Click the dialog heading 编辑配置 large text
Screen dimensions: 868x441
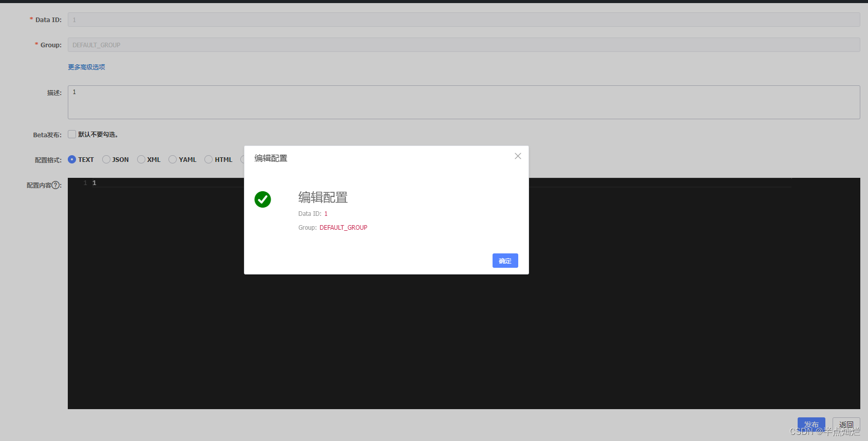coord(323,197)
